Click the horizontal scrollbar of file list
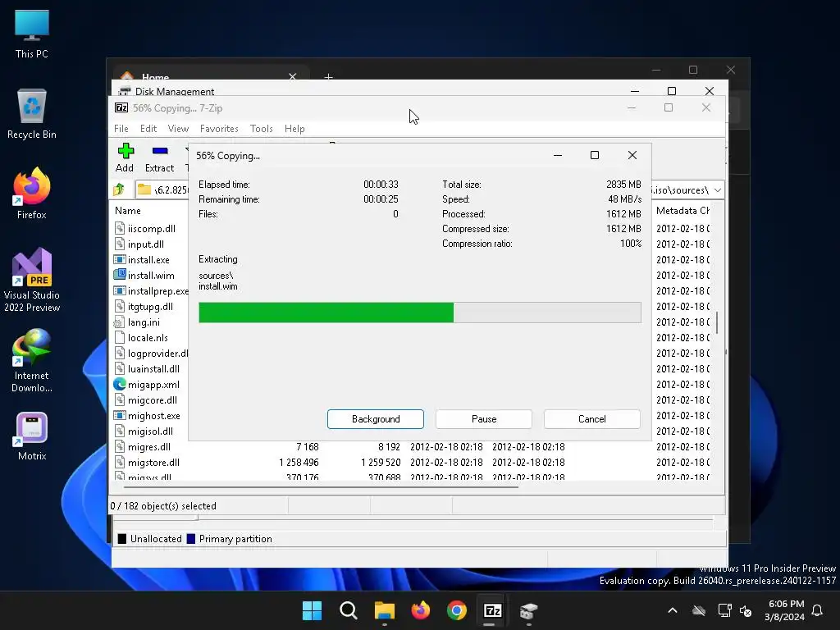840x630 pixels. click(x=321, y=487)
